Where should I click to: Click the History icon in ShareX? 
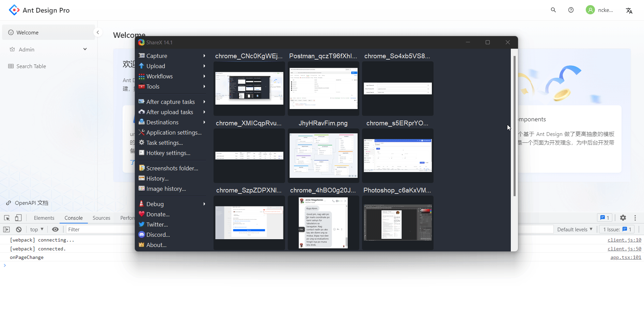142,178
